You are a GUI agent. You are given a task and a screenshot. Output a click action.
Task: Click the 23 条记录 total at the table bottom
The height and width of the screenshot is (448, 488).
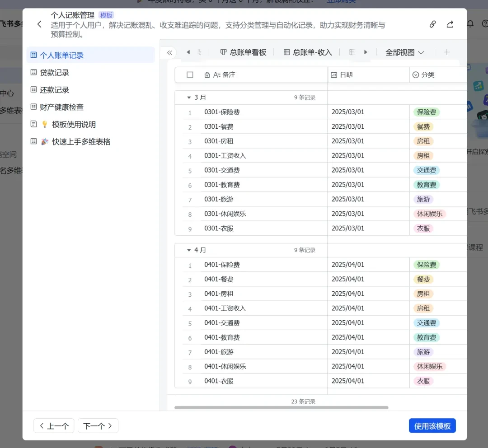[303, 401]
